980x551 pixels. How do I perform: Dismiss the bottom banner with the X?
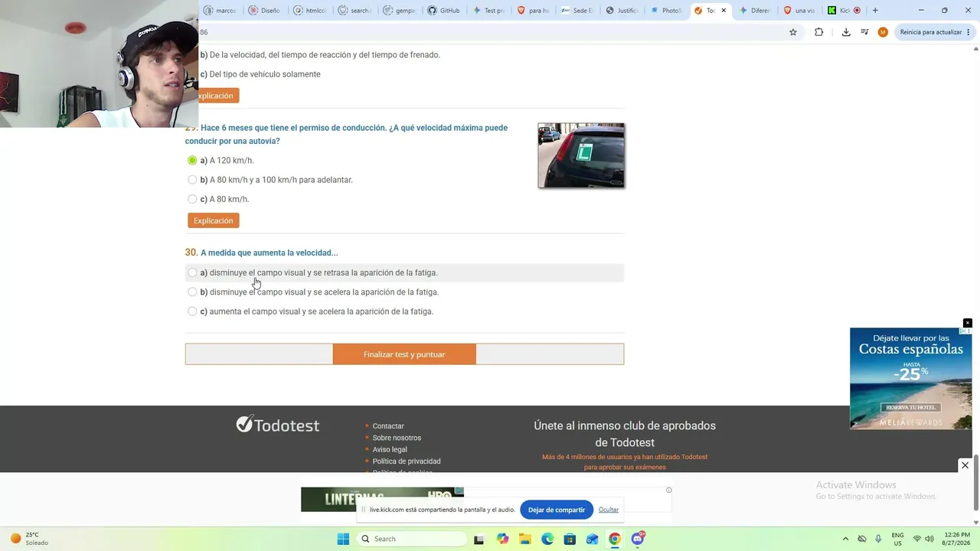965,465
